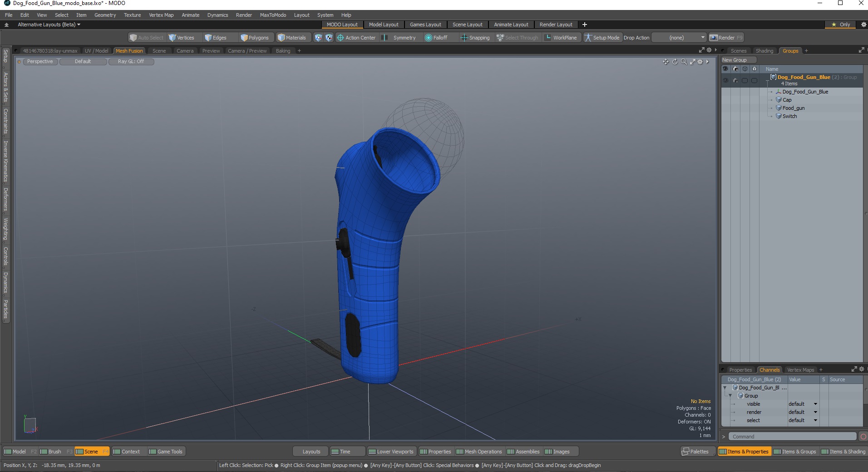868x472 pixels.
Task: Open the Texture menu
Action: [x=132, y=15]
